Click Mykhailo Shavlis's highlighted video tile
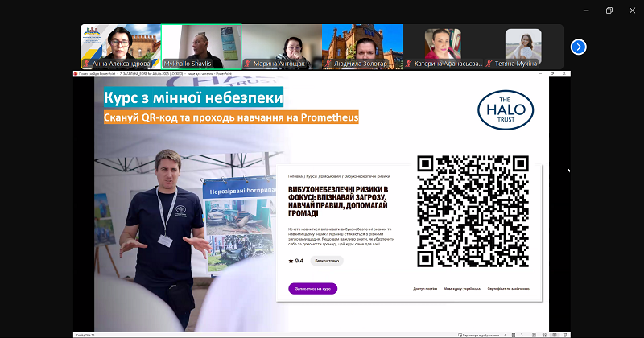644x338 pixels. (x=201, y=43)
